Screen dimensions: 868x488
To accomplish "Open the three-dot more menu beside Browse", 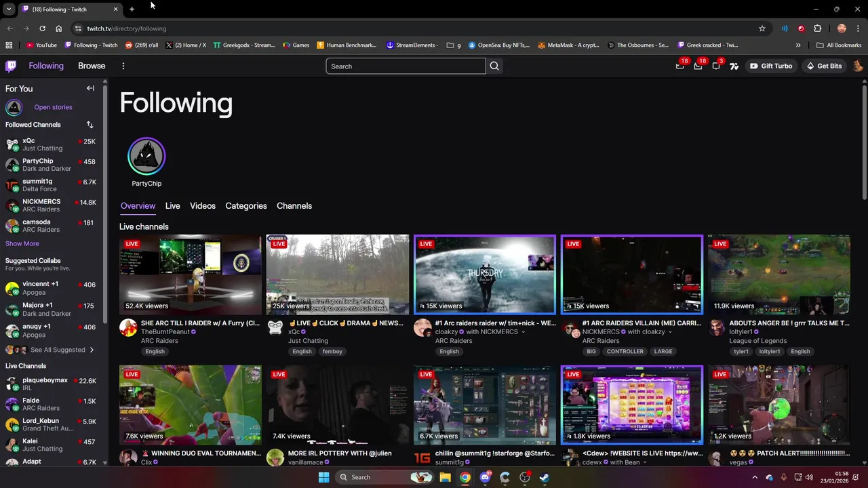I will tap(123, 66).
